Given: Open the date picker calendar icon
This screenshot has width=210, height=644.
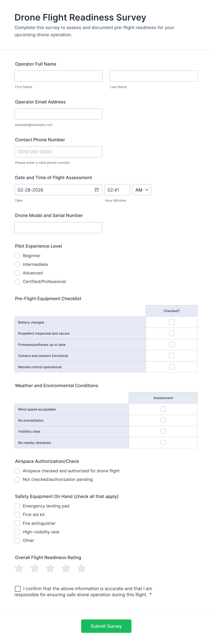Looking at the screenshot, I should [x=97, y=190].
